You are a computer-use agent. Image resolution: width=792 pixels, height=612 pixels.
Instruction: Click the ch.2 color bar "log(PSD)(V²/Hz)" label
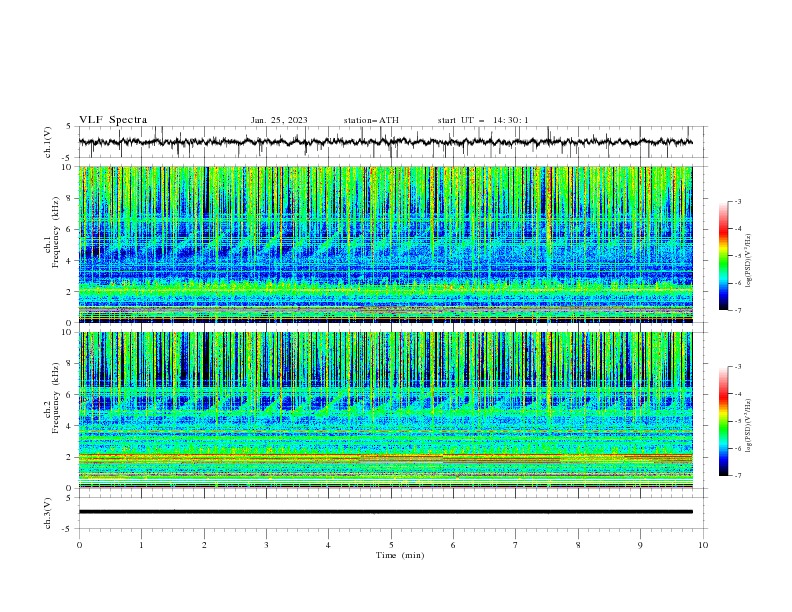pos(749,426)
